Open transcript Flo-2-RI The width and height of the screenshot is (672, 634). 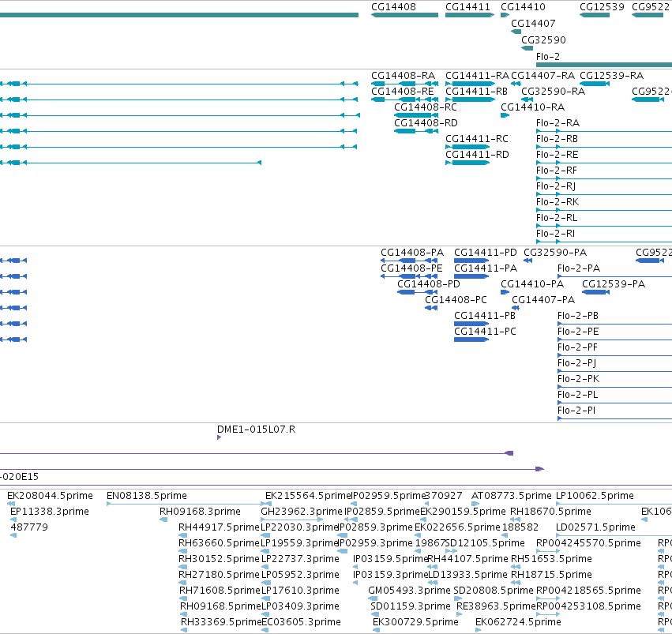point(555,234)
